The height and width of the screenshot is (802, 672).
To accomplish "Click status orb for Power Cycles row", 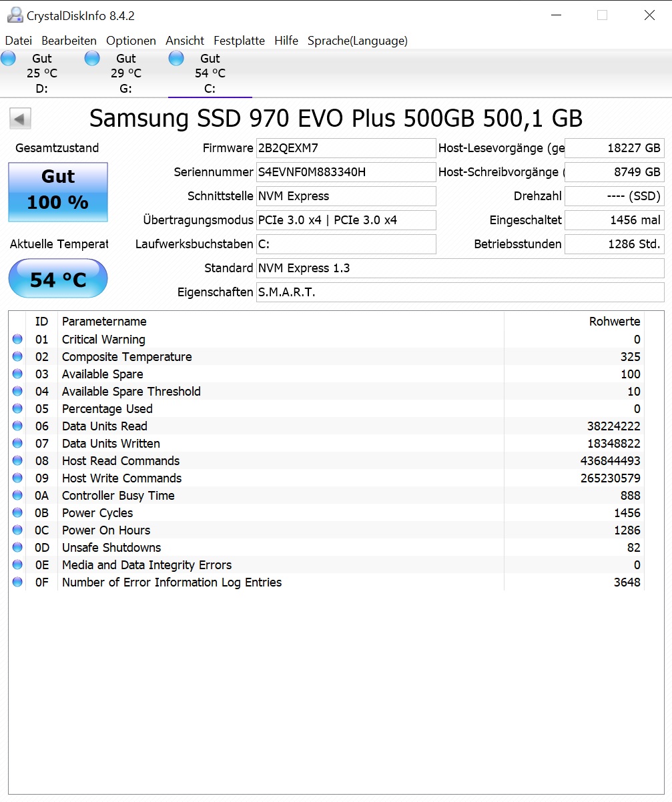I will 17,513.
